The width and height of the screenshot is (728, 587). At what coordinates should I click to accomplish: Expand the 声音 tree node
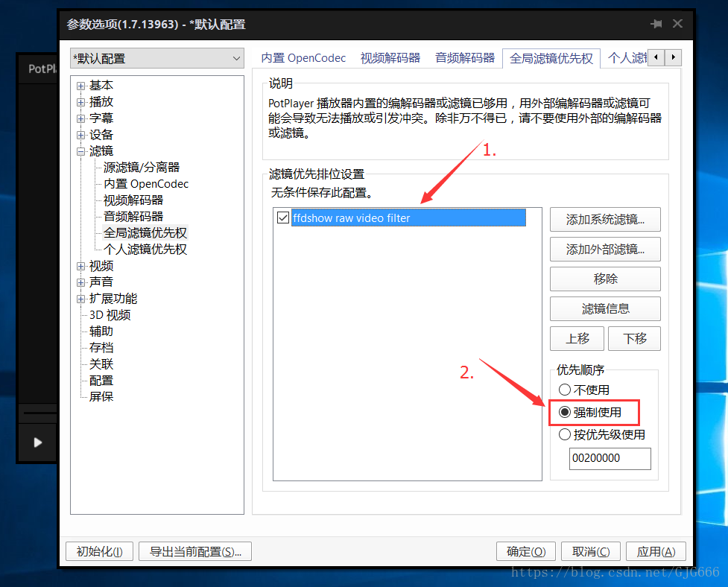tap(81, 282)
